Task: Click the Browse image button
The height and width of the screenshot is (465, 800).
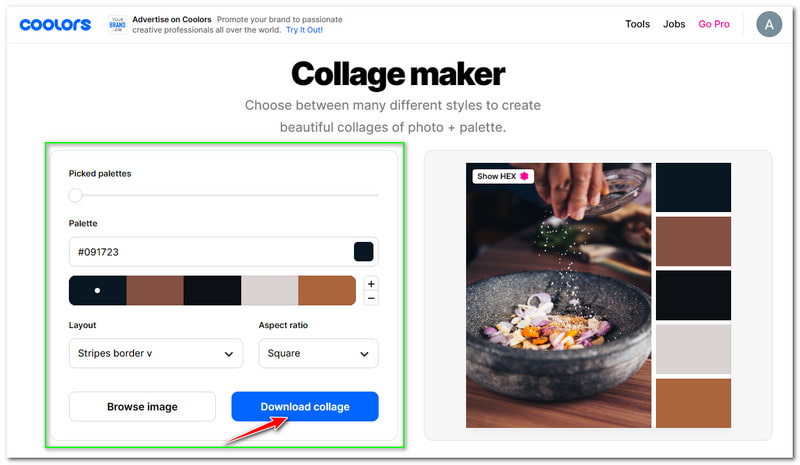Action: pos(142,406)
